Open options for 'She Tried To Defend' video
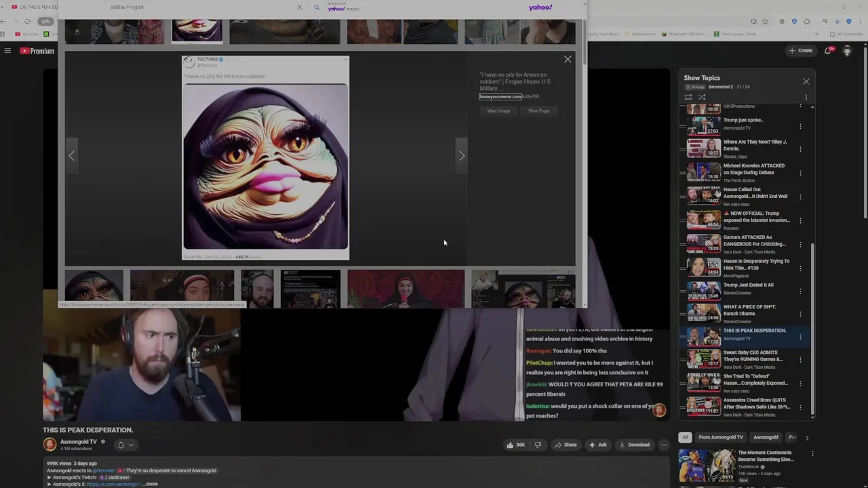This screenshot has width=868, height=488. 800,383
